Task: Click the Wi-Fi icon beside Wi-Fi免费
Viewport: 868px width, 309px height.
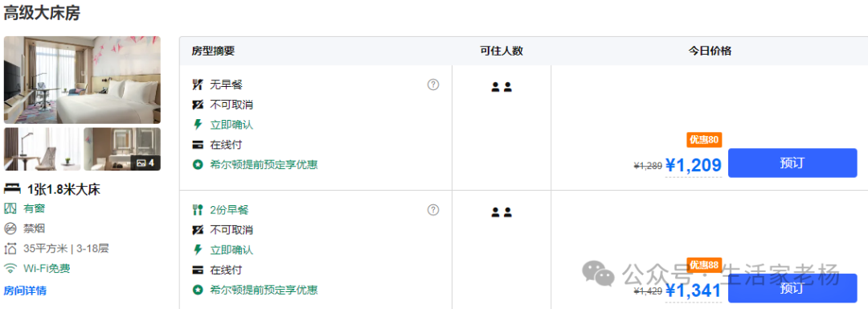Action: tap(10, 269)
